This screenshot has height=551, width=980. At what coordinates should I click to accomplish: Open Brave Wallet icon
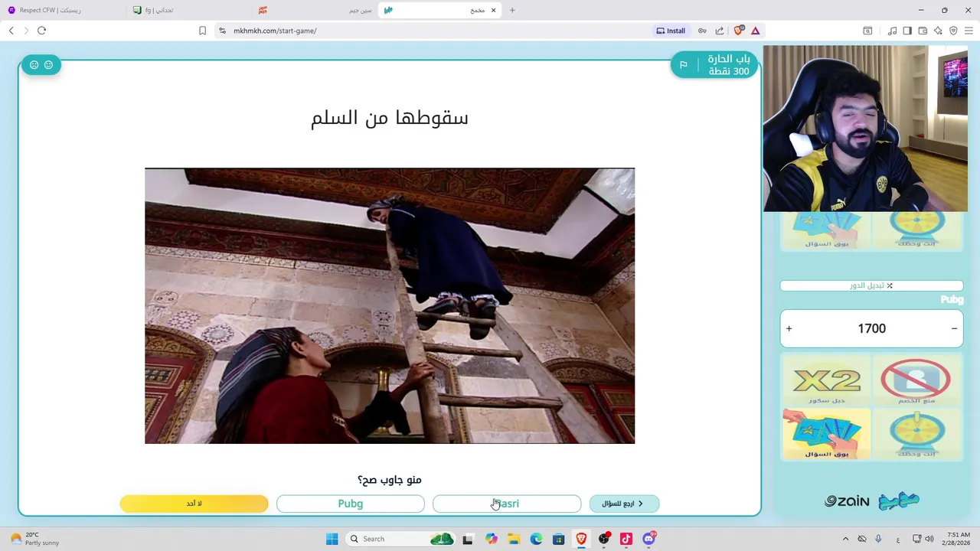point(923,31)
